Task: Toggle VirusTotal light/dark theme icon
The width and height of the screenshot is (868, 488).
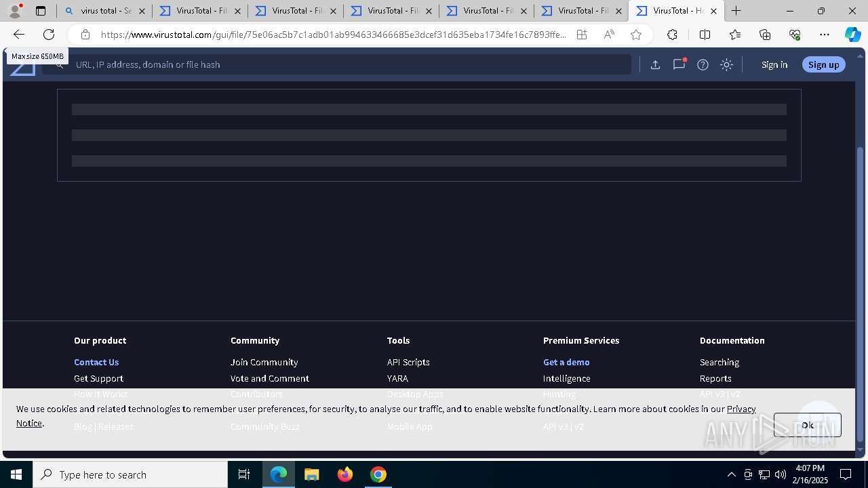Action: (727, 64)
